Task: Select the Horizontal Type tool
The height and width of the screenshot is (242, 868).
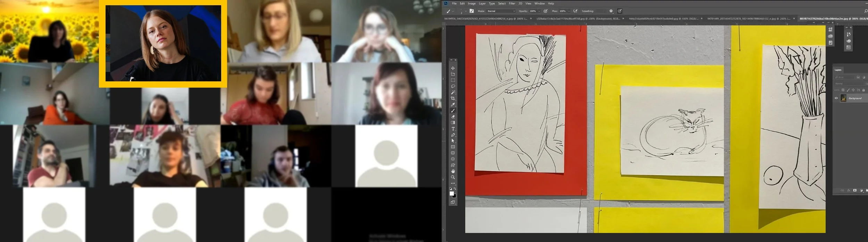Action: pyautogui.click(x=453, y=129)
